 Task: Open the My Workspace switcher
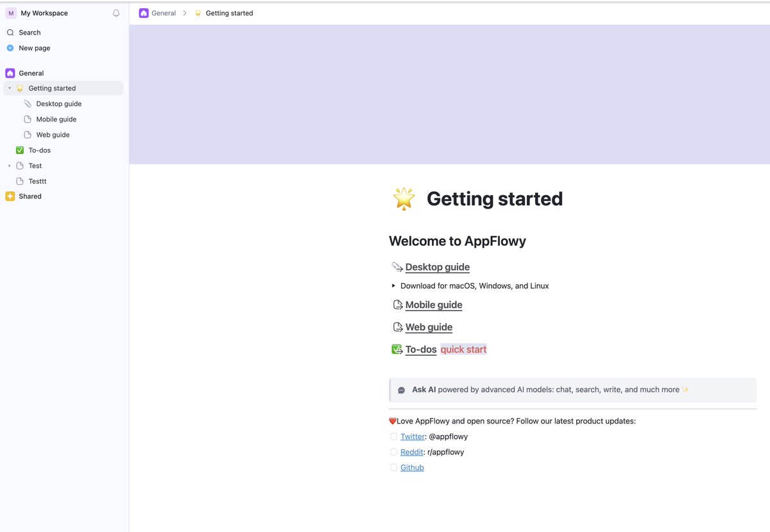point(44,13)
